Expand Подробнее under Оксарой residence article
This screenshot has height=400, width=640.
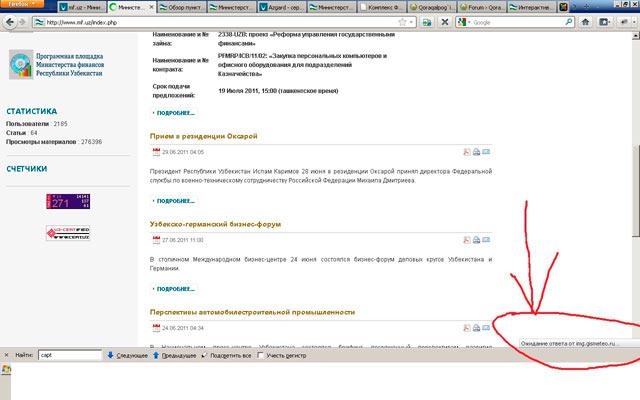(x=175, y=200)
